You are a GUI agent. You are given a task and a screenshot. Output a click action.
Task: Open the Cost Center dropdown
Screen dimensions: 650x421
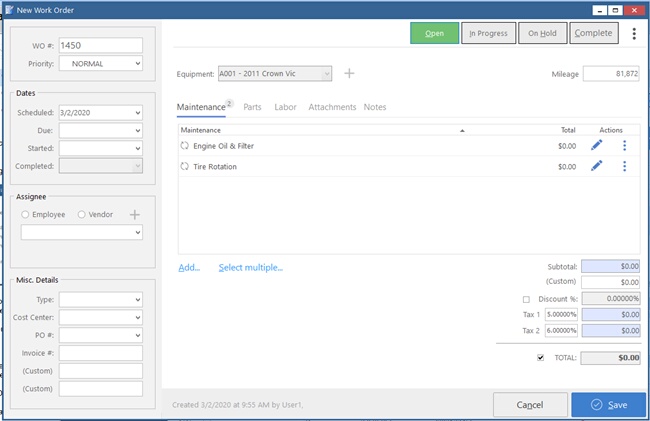[138, 317]
